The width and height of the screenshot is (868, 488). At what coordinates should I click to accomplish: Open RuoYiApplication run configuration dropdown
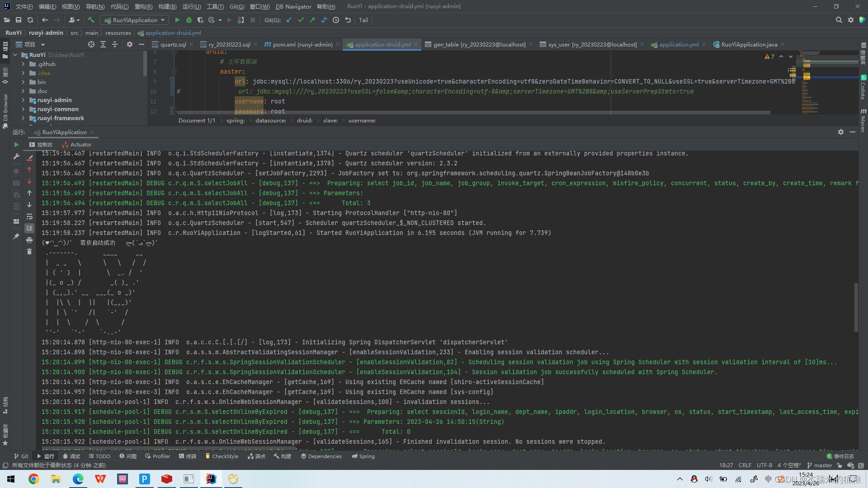(135, 20)
